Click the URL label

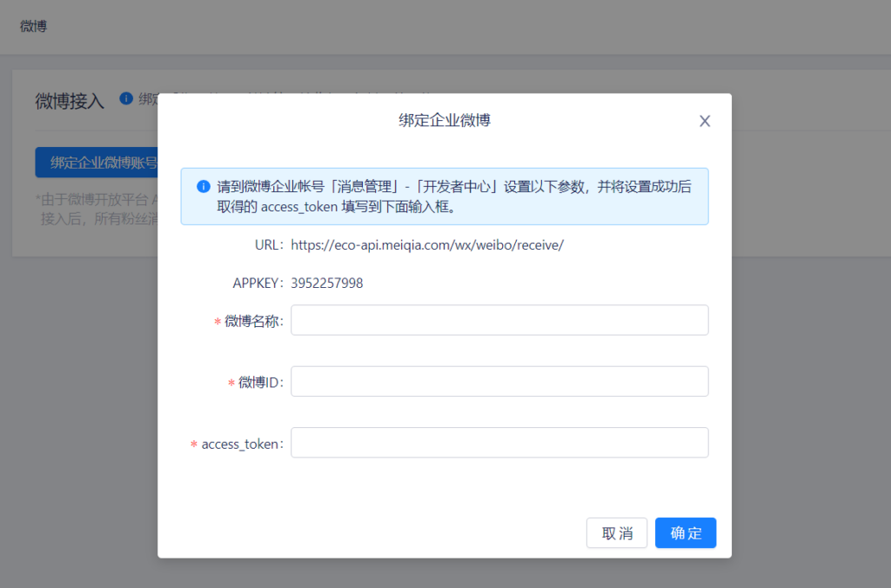(x=269, y=245)
